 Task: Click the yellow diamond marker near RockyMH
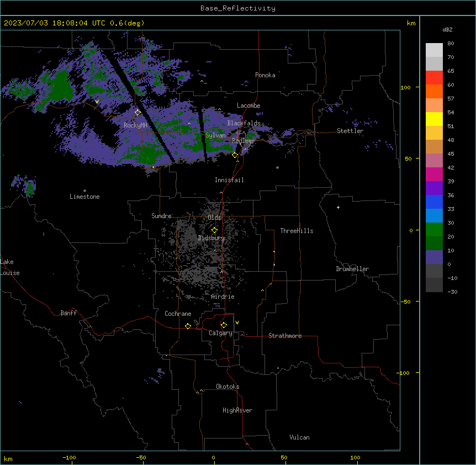coord(137,113)
